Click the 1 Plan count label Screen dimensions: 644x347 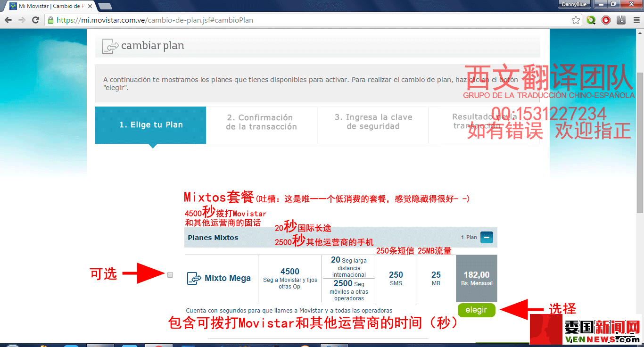coord(469,237)
